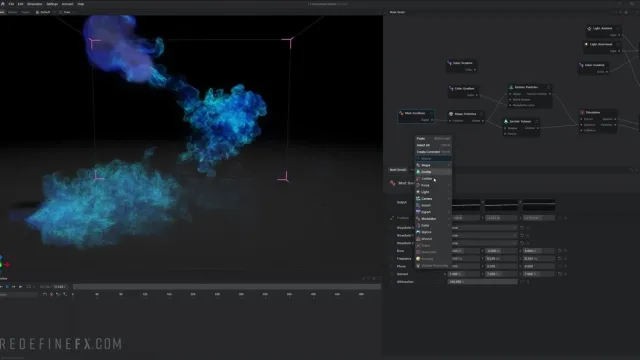This screenshot has height=360, width=640.
Task: Expand the Modulator submenu in the context menu
Action: [433, 219]
